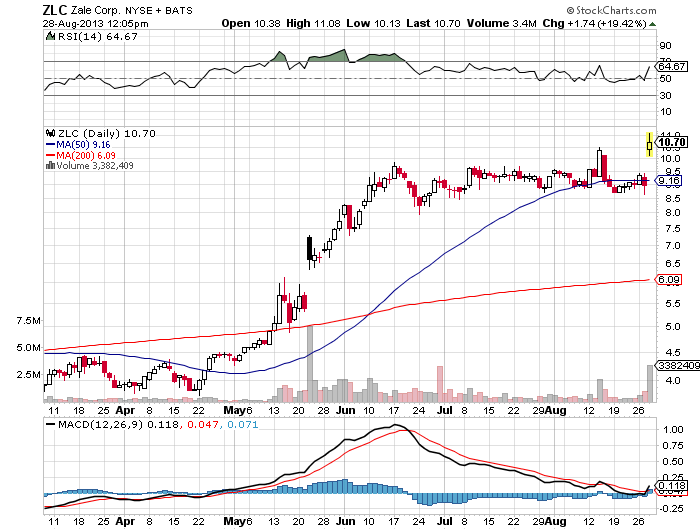This screenshot has height=530, width=700.
Task: Click the yellow-highlighted latest candlestick
Action: [x=650, y=145]
